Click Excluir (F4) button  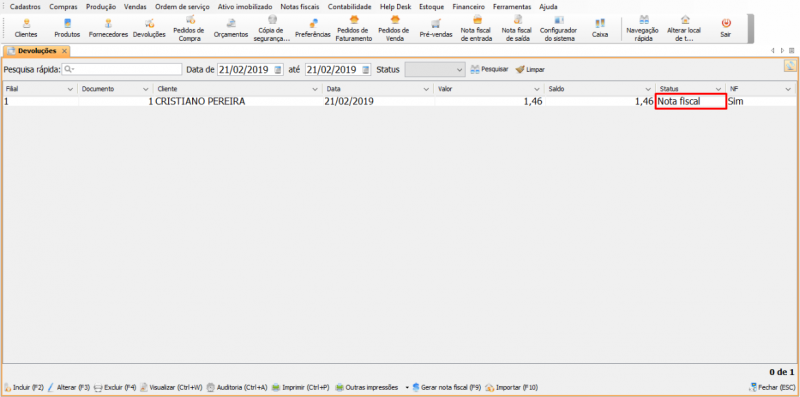coord(115,387)
